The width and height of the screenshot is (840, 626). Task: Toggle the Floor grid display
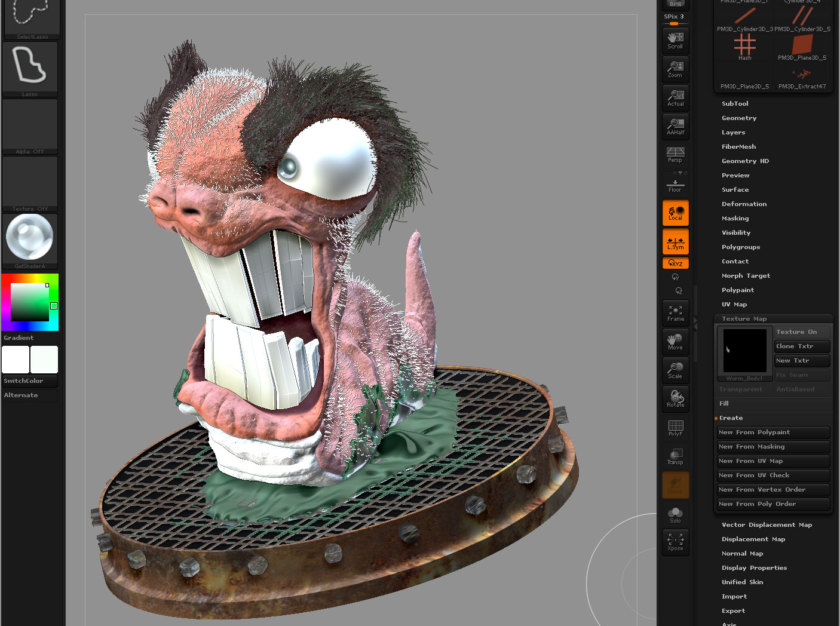click(x=675, y=184)
